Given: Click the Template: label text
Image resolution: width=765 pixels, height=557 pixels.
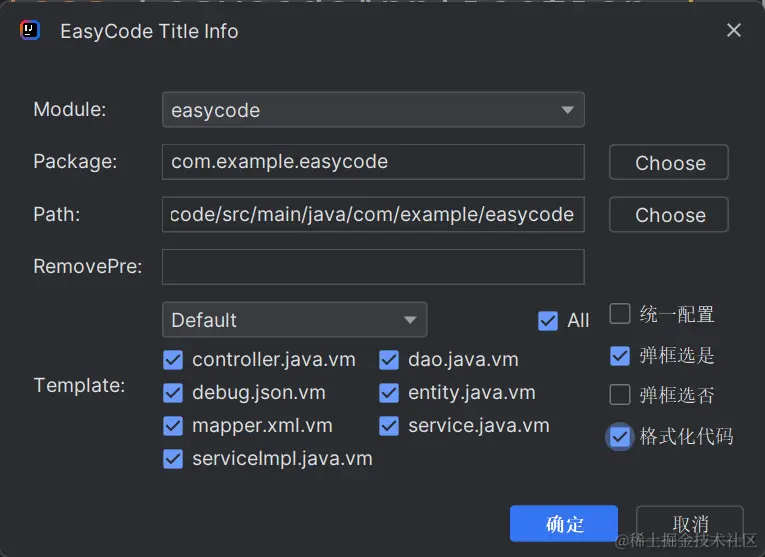Looking at the screenshot, I should [x=79, y=385].
